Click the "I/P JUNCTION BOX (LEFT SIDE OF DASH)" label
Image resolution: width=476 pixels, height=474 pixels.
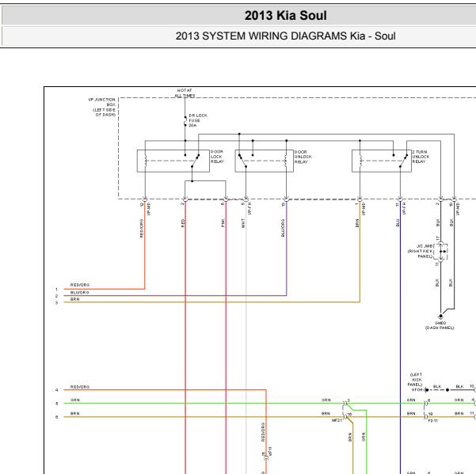(x=102, y=107)
